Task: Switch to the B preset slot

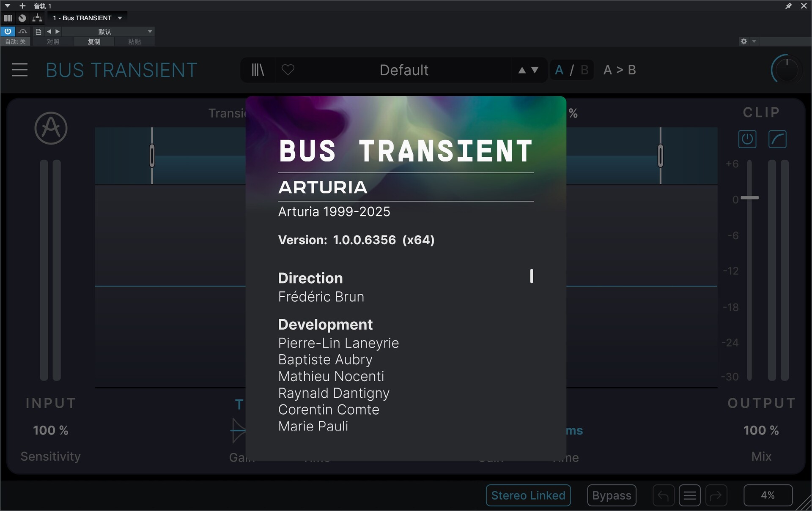Action: pyautogui.click(x=584, y=70)
